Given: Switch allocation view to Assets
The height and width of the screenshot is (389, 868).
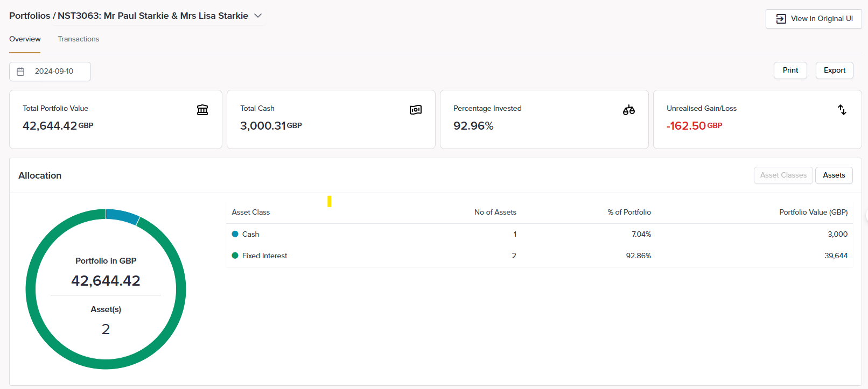Looking at the screenshot, I should [x=834, y=175].
